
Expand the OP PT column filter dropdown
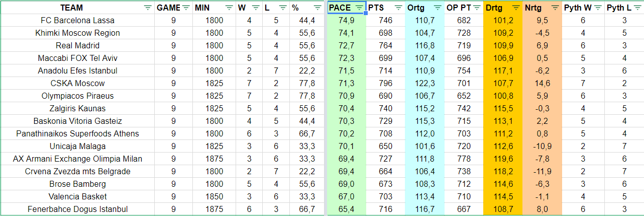[477, 8]
